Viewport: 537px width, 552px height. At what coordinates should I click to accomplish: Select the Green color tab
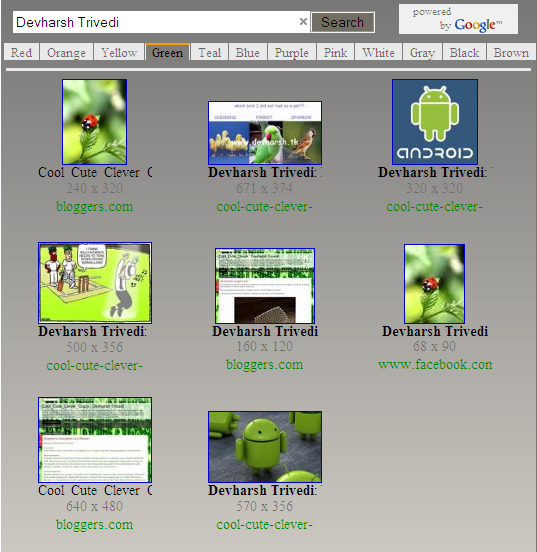(x=168, y=52)
